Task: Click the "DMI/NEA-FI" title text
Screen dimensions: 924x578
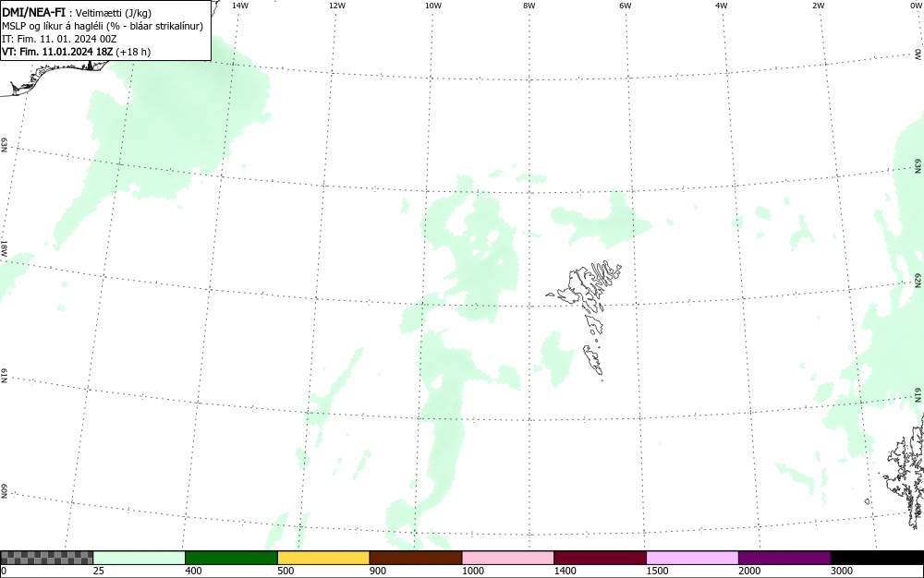Action: (x=33, y=12)
